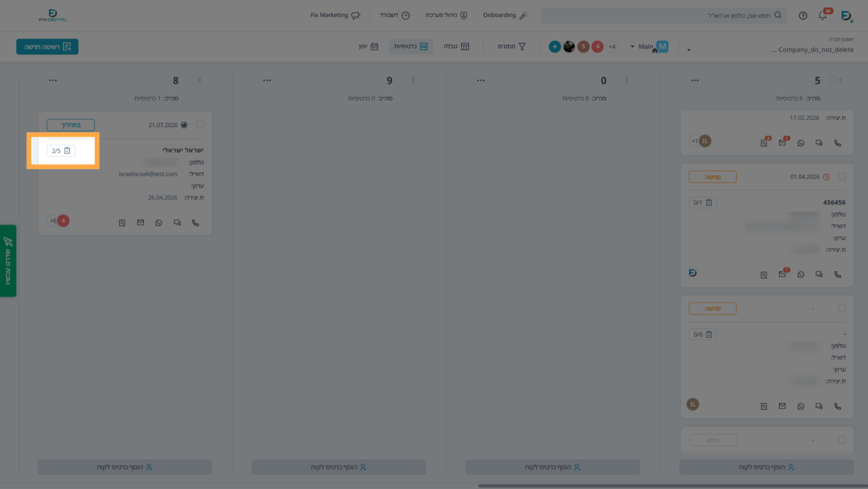Open the company account dropdown arrow
The image size is (868, 489).
tap(689, 50)
